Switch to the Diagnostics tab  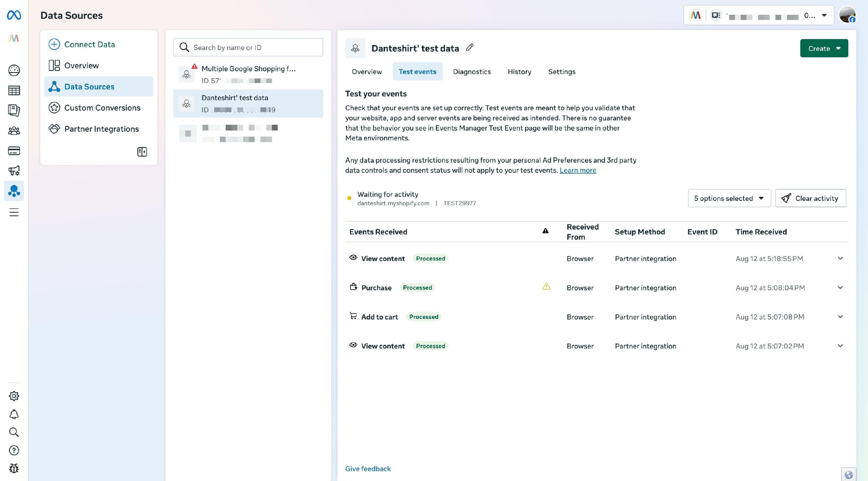472,71
